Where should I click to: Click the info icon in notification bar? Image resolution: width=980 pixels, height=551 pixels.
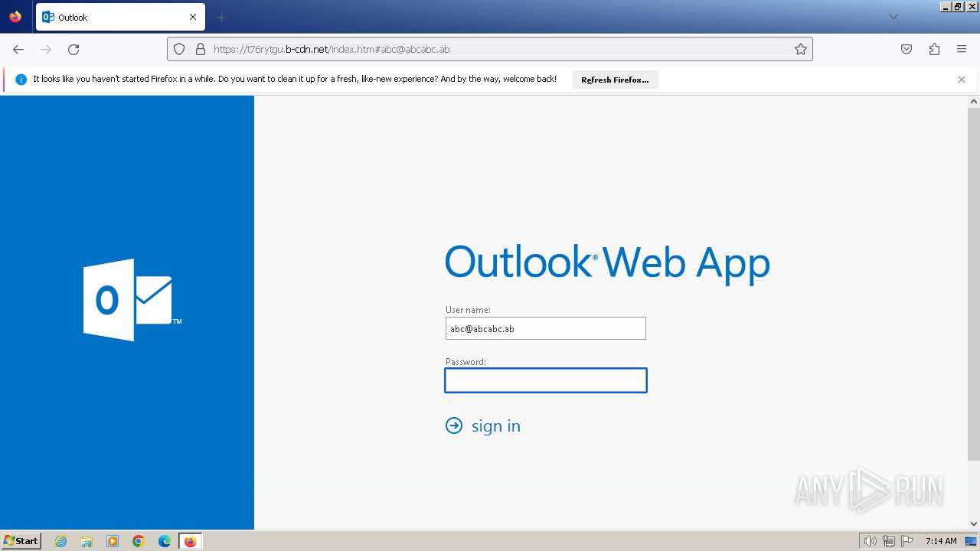point(21,80)
